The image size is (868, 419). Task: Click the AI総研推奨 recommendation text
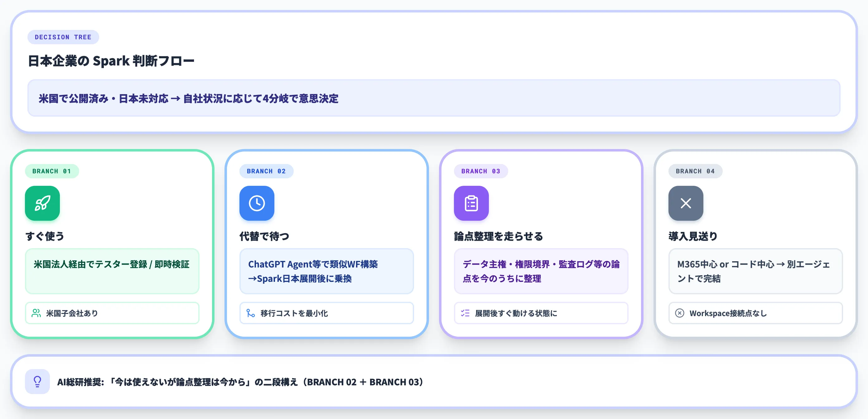(x=240, y=382)
